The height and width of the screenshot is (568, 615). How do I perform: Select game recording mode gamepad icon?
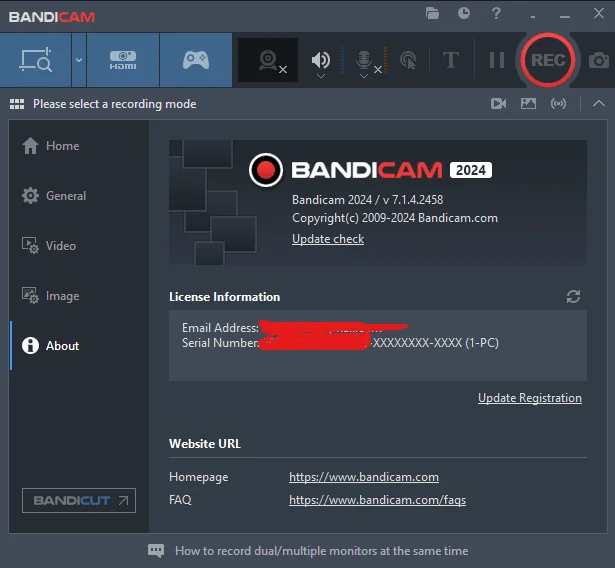point(196,60)
